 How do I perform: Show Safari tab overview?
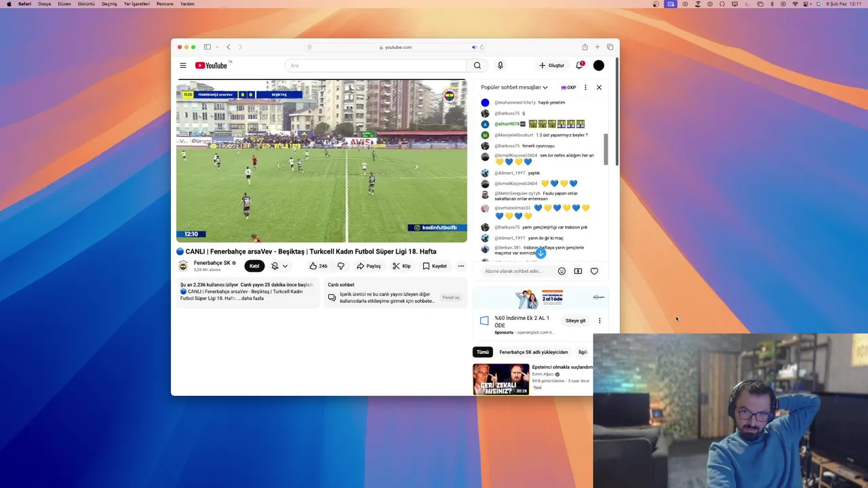coord(610,47)
